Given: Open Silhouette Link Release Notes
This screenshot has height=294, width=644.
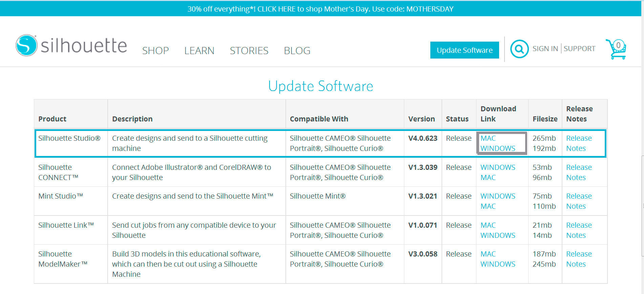Looking at the screenshot, I should pos(579,230).
